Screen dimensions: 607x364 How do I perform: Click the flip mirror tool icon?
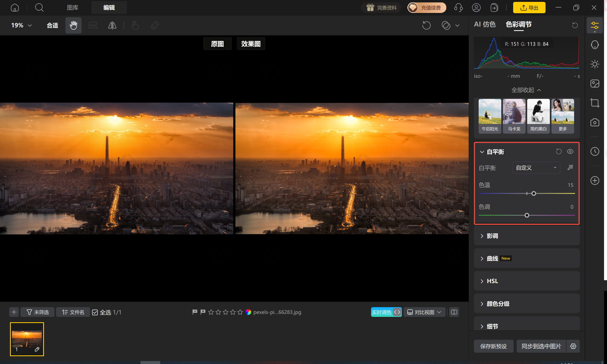(x=112, y=25)
